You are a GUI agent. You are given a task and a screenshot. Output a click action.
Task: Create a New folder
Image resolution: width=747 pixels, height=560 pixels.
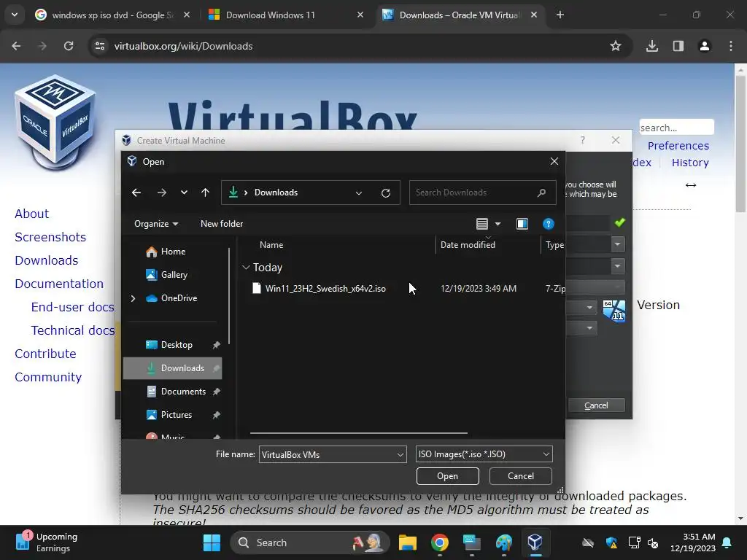pos(222,224)
